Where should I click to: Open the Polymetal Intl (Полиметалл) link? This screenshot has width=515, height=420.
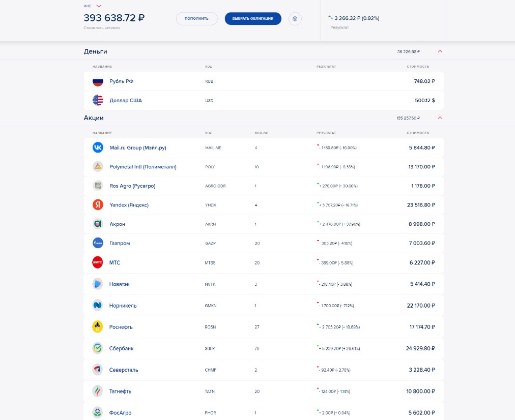(x=143, y=167)
